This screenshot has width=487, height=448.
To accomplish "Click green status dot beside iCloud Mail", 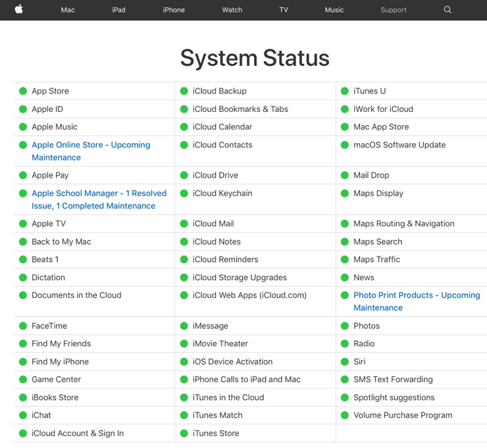I will pos(184,224).
